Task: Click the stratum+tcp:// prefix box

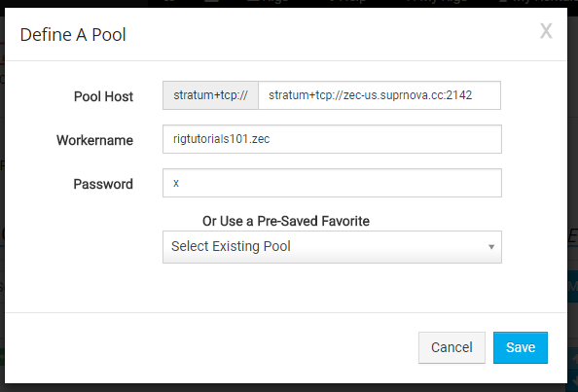Action: pyautogui.click(x=210, y=95)
